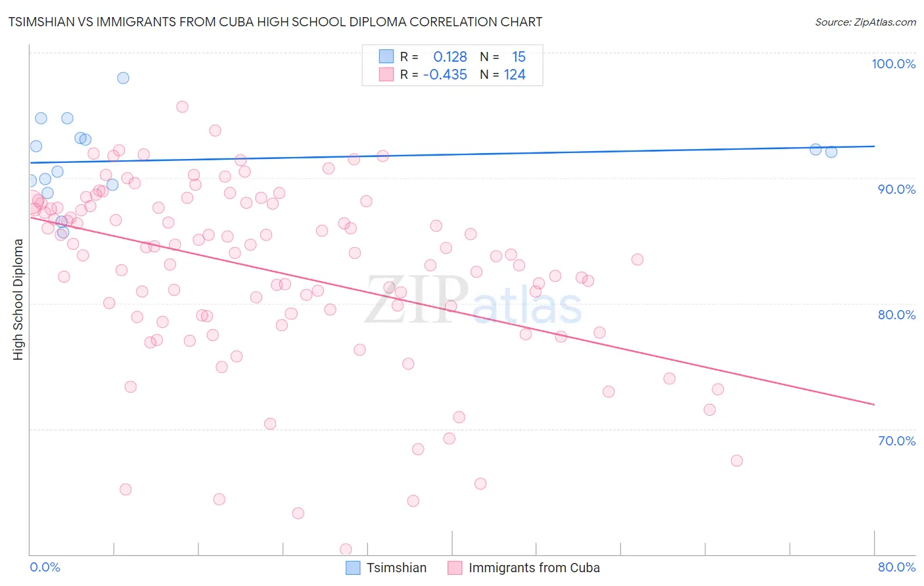This screenshot has width=924, height=586.
Task: Click the rightmost blue Tsimshian data point
Action: [x=831, y=152]
